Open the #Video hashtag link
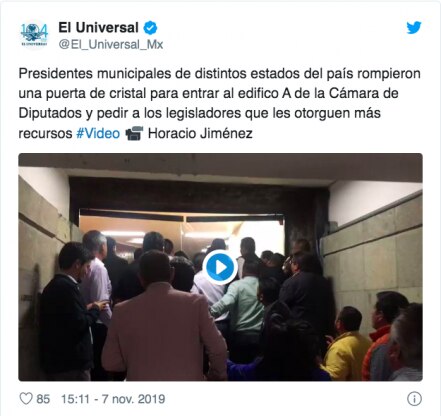 pos(98,133)
